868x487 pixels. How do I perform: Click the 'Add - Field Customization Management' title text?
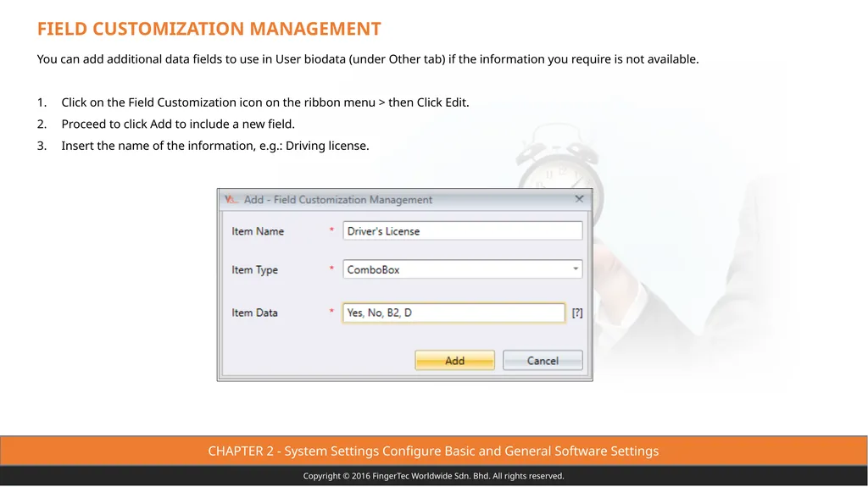(x=337, y=200)
